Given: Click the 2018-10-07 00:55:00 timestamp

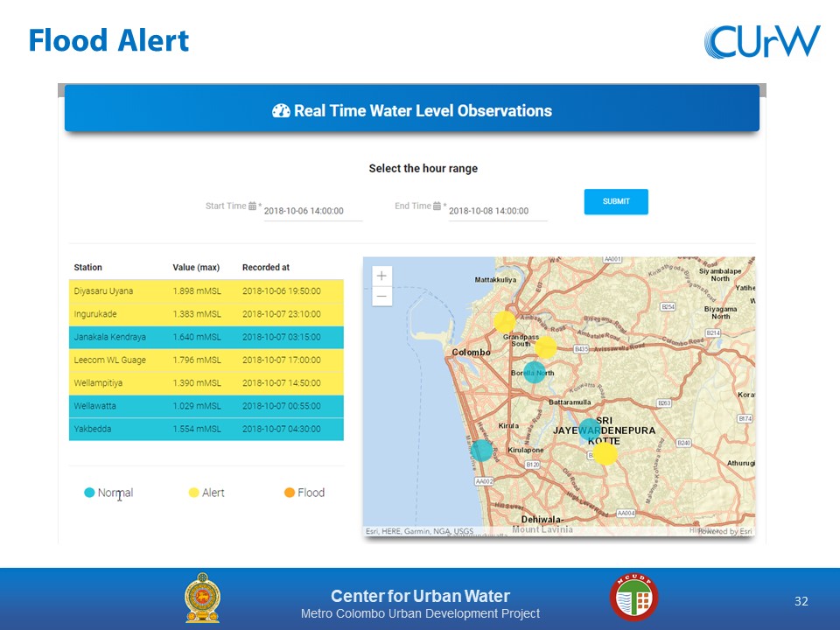Looking at the screenshot, I should [x=282, y=406].
